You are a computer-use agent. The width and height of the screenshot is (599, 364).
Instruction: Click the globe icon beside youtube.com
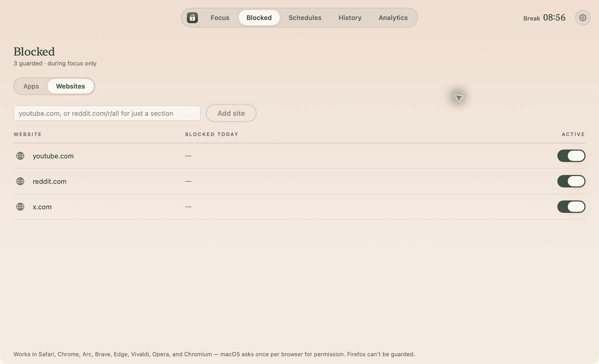coord(20,156)
